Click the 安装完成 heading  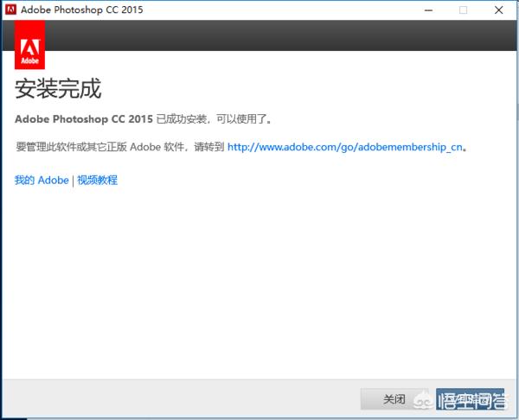click(x=58, y=89)
